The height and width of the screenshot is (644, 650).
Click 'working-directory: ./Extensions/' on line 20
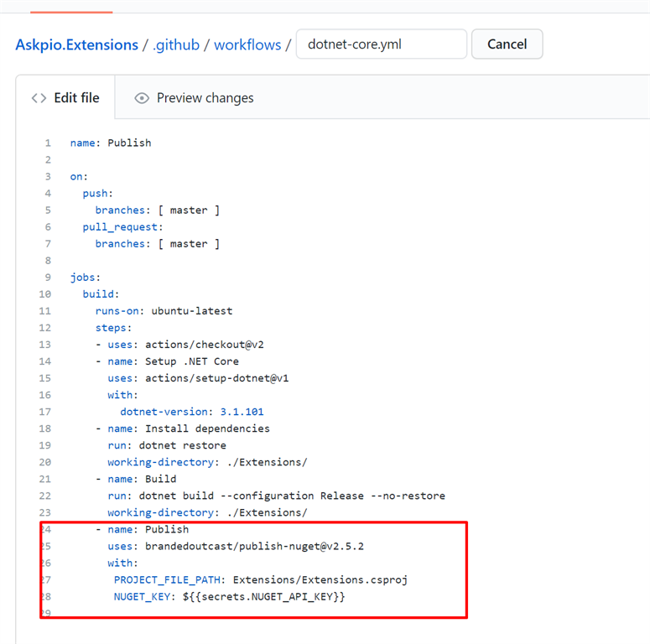click(207, 462)
